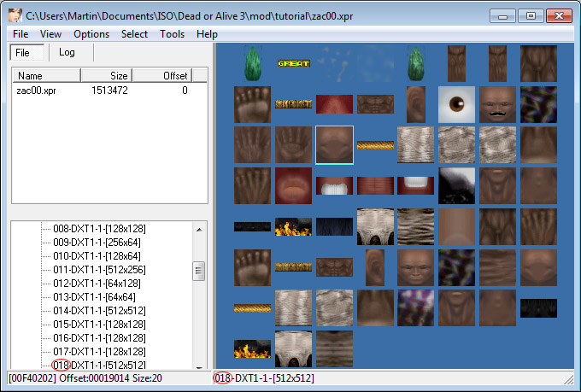Select tree item 012-DXT1-1-[64x128]
This screenshot has height=392, width=581.
97,284
